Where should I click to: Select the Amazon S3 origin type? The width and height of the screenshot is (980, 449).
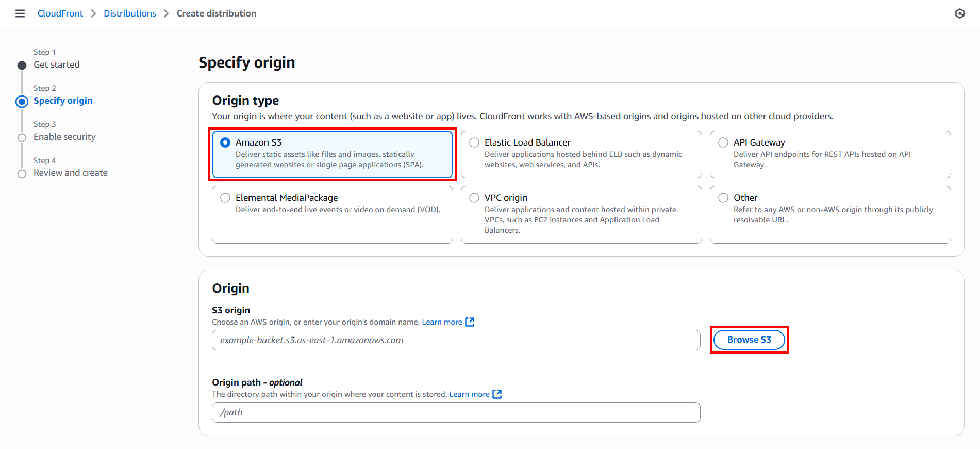click(225, 142)
